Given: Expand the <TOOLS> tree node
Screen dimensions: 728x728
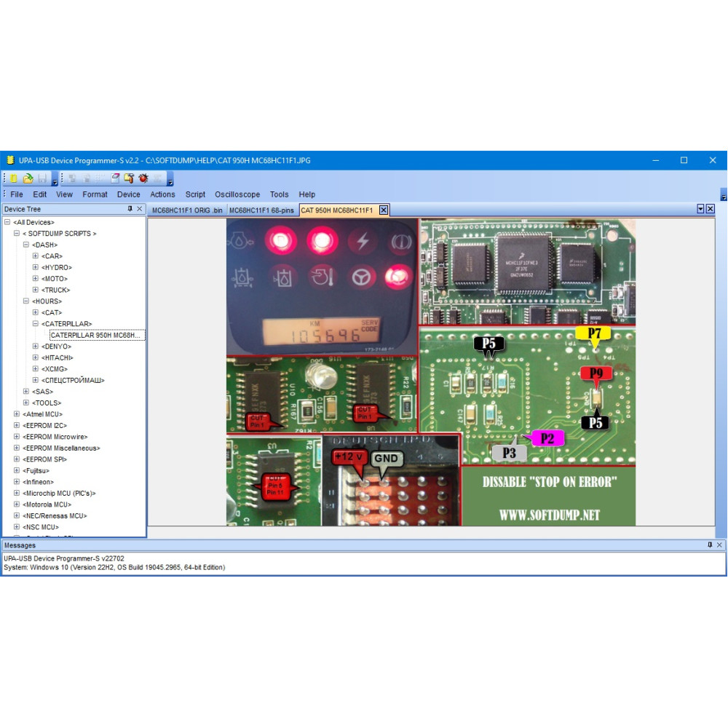Looking at the screenshot, I should pos(26,403).
